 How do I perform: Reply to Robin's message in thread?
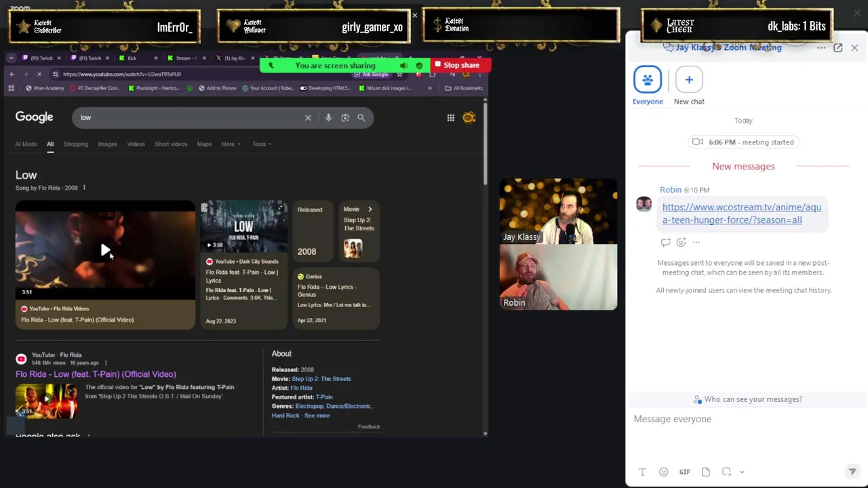click(x=665, y=242)
